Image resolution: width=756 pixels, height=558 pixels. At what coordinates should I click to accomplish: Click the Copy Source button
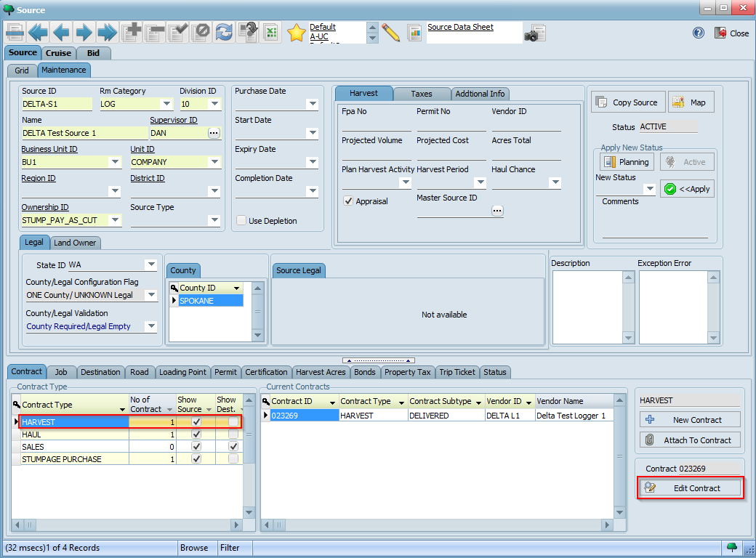(628, 102)
